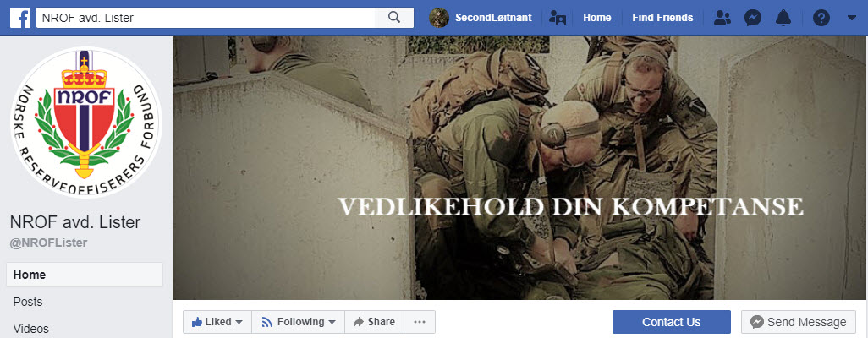The height and width of the screenshot is (338, 868).
Task: Open the Quick Help question mark
Action: [x=821, y=18]
